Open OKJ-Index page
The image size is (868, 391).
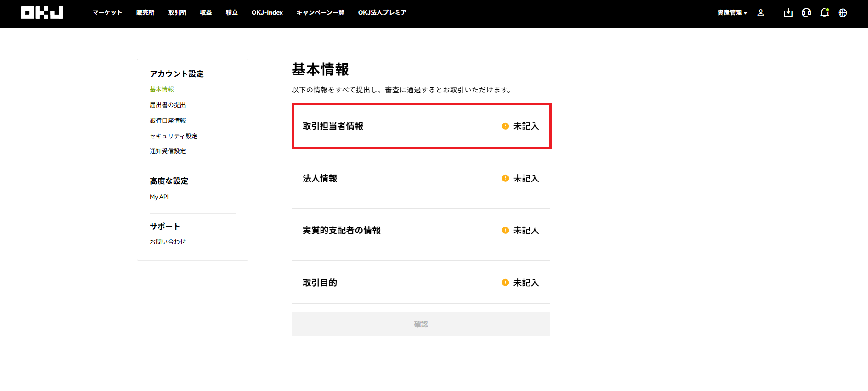(267, 13)
